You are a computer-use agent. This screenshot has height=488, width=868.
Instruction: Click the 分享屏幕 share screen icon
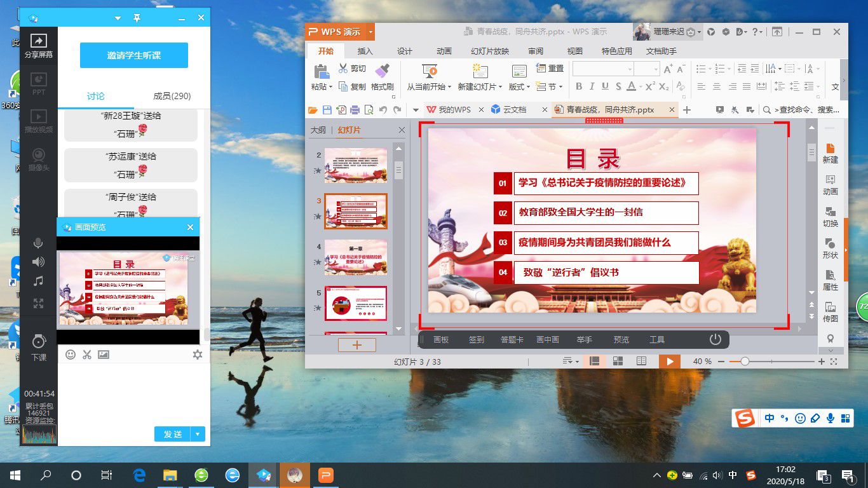(39, 41)
